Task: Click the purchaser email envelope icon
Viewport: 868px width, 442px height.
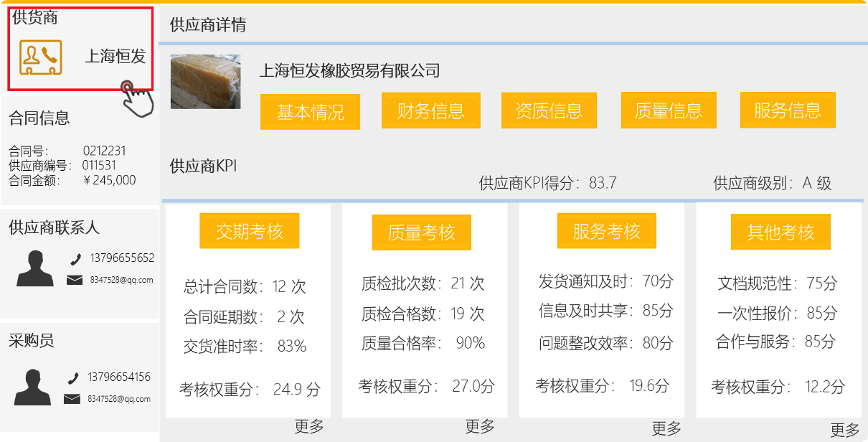Action: point(72,399)
